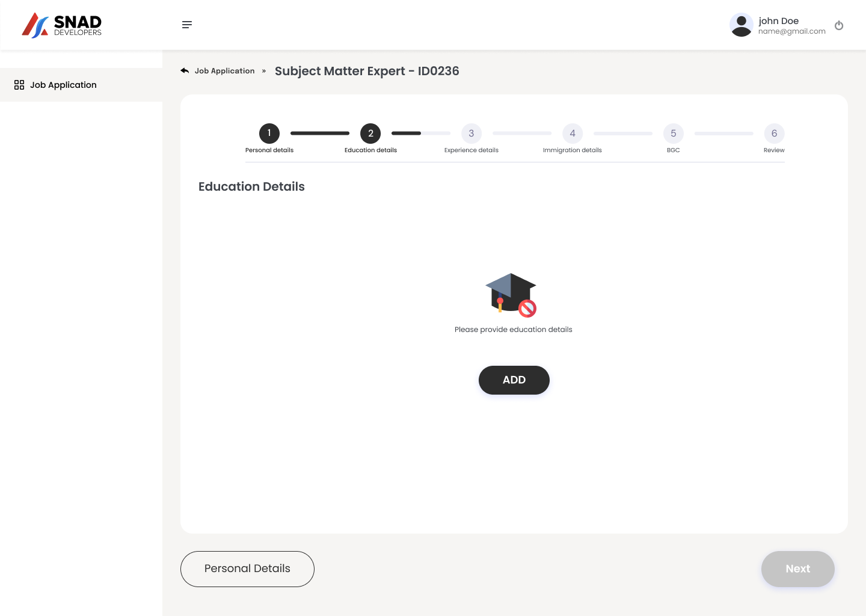Screen dimensions: 866x616
Task: Select step 6 Review circle
Action: click(x=775, y=134)
